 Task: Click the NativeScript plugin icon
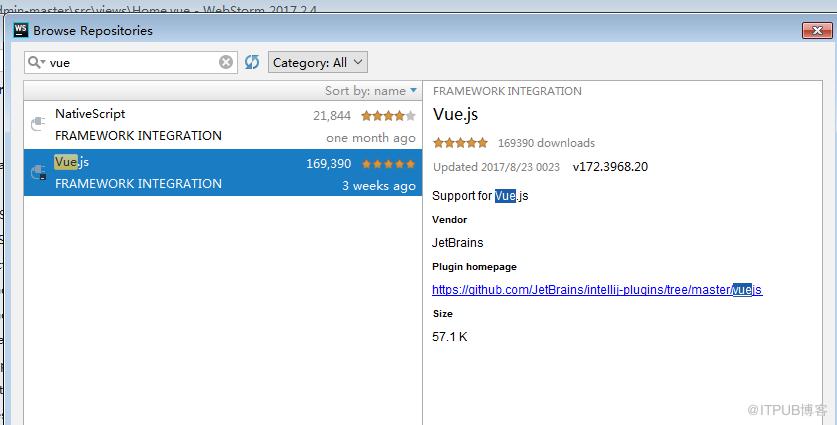coord(38,124)
